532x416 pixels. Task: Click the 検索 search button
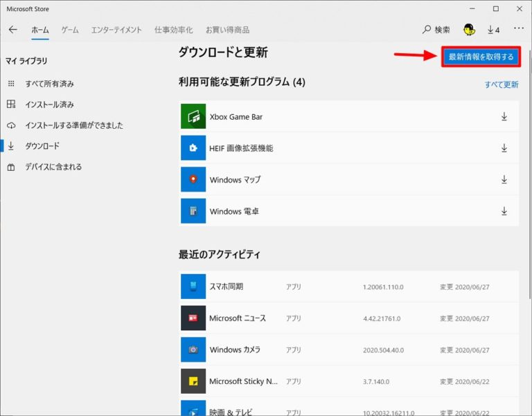436,30
